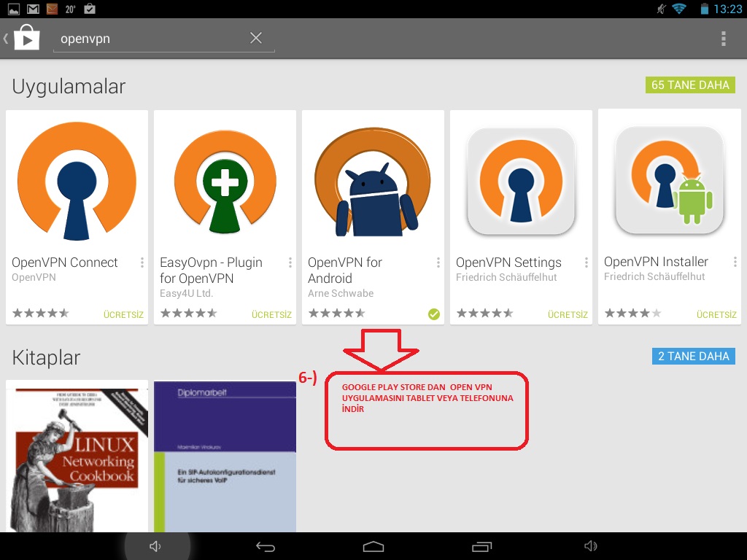Show 2 more books button
Viewport: 747px width, 560px height.
(x=694, y=356)
